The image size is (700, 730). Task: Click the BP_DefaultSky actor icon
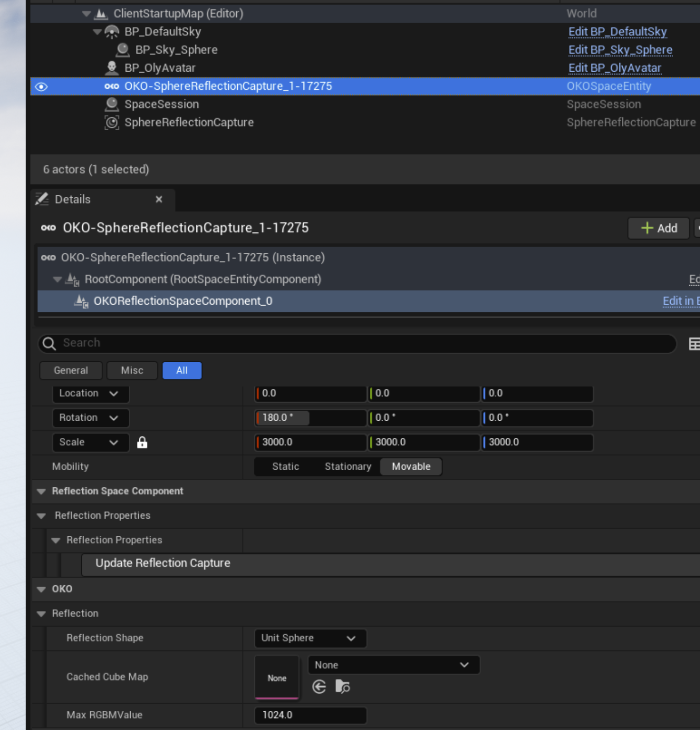point(112,32)
